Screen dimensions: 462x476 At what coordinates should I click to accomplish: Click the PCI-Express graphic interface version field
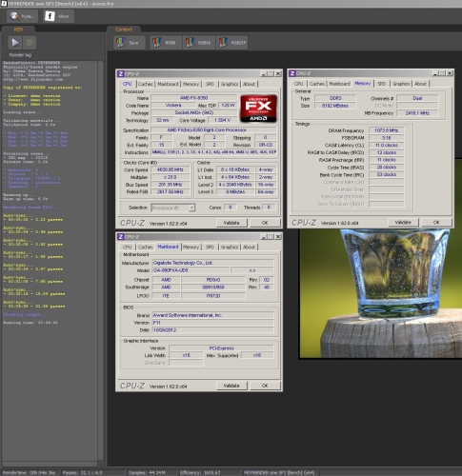tap(221, 348)
